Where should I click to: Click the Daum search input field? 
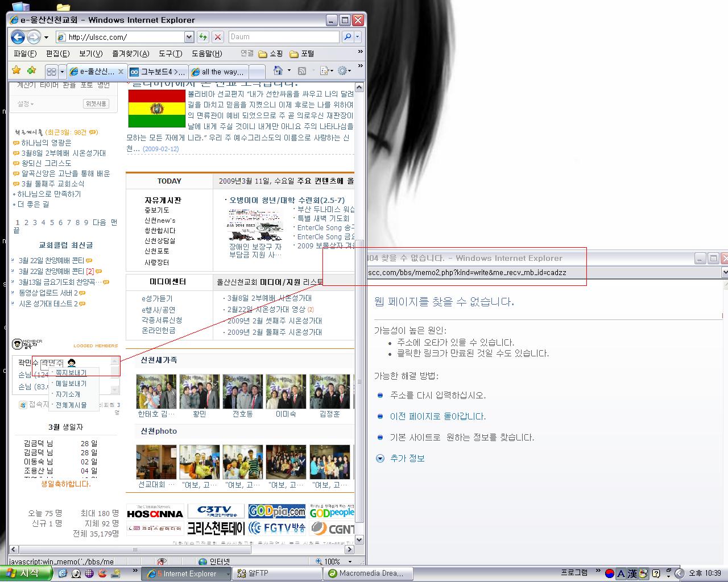(283, 37)
